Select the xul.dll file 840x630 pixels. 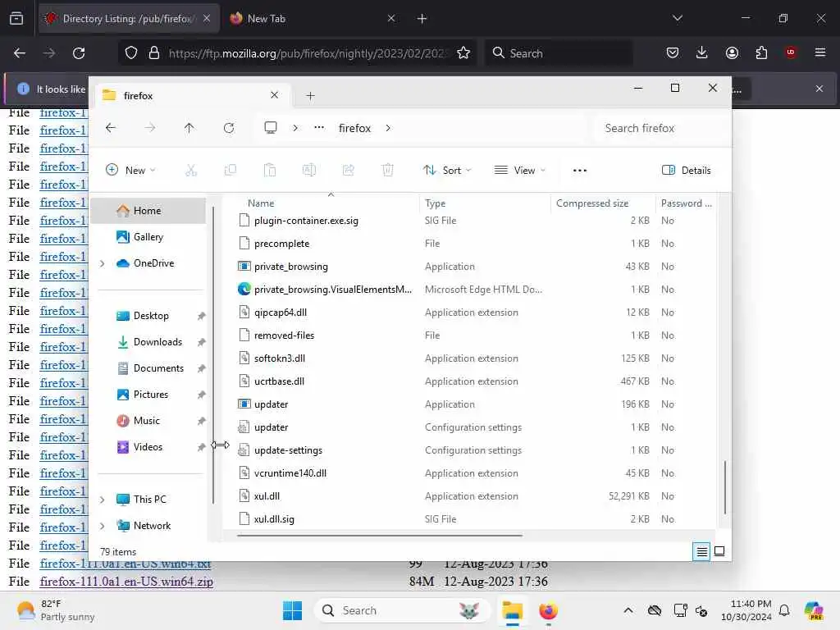[x=267, y=496]
